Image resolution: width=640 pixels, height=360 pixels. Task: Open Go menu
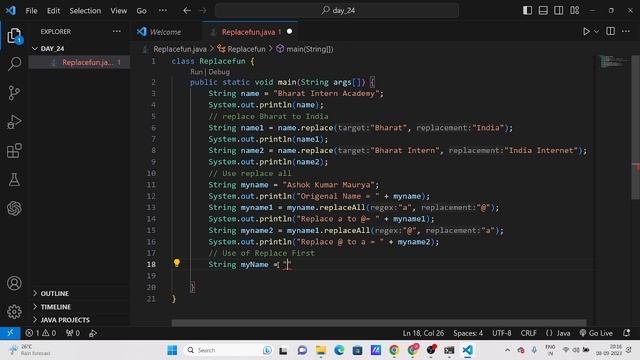[x=141, y=11]
